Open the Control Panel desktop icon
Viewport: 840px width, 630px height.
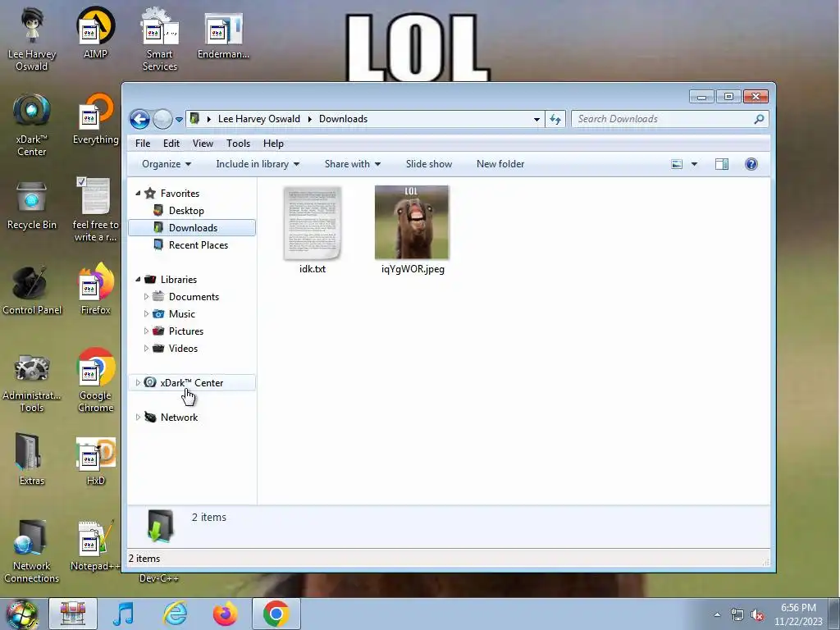[32, 290]
